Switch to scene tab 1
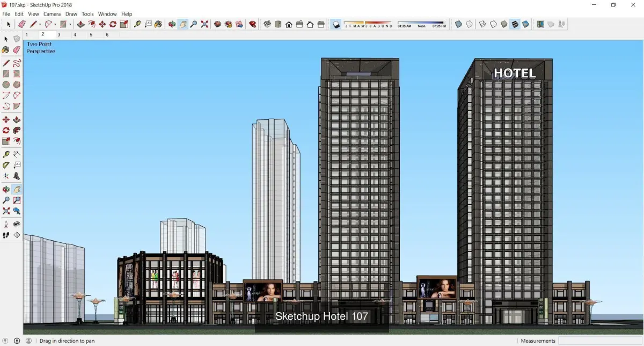The image size is (644, 346). 27,34
